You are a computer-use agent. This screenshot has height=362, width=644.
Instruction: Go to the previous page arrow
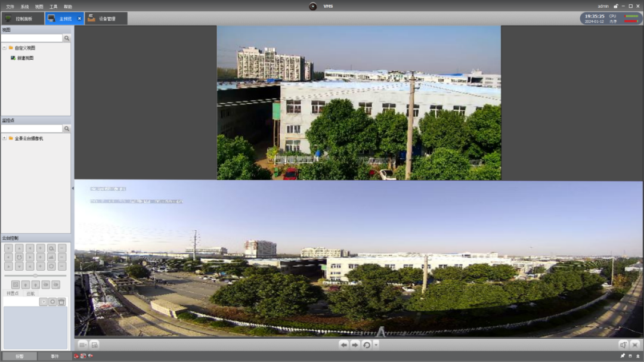click(x=344, y=345)
